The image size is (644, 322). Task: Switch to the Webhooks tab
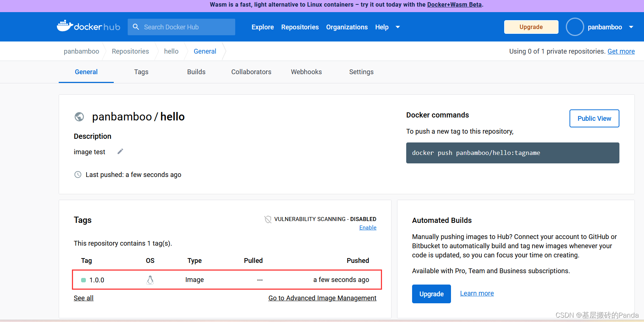point(306,72)
